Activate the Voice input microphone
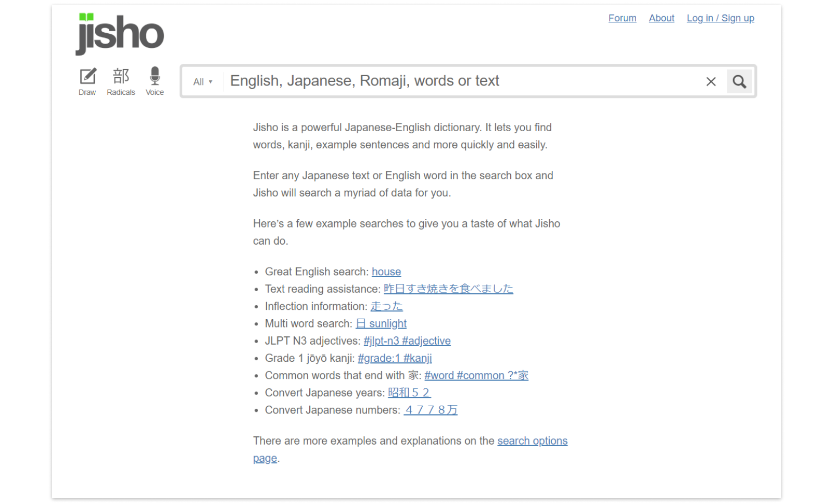The width and height of the screenshot is (833, 504). coord(155,82)
